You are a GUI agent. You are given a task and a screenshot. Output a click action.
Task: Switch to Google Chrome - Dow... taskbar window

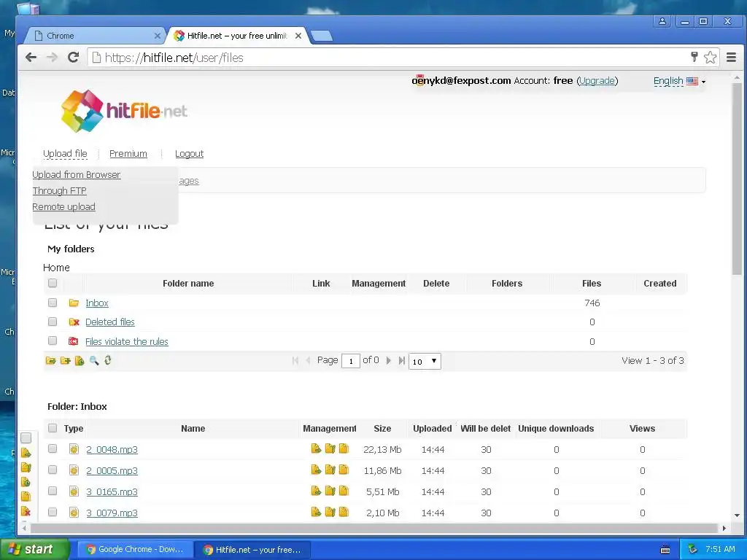[136, 550]
